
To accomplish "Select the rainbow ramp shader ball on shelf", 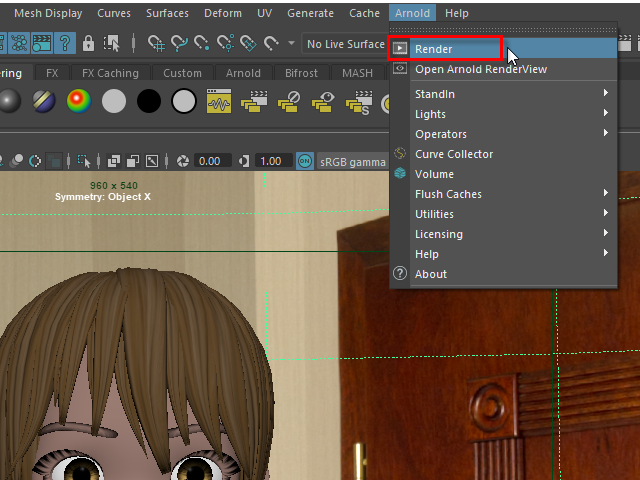I will (x=80, y=101).
